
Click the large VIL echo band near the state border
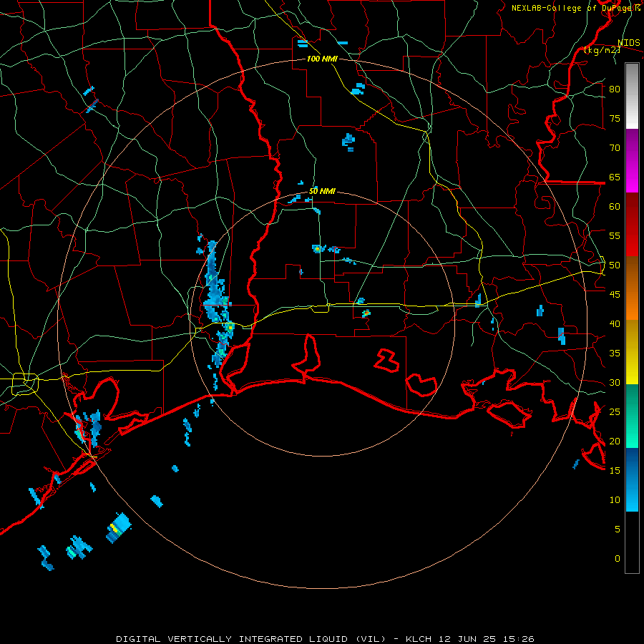217,304
